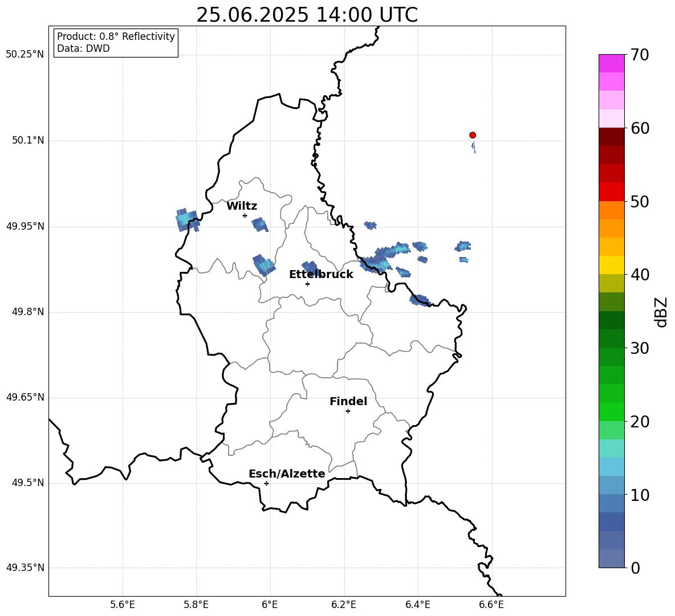Click the 5.6°E longitude label
Viewport: 675px width, 616px height.
coord(123,605)
